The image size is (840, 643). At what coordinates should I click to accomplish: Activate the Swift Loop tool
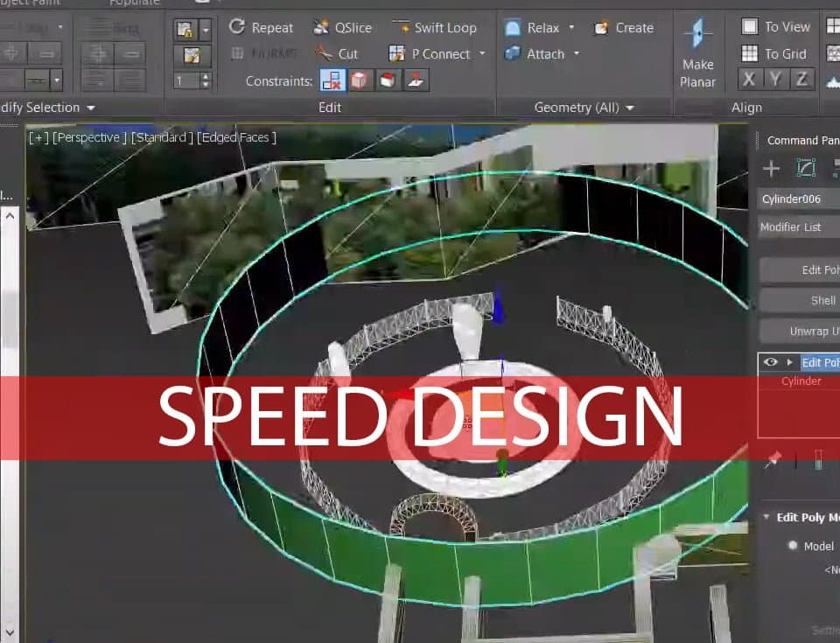point(435,27)
